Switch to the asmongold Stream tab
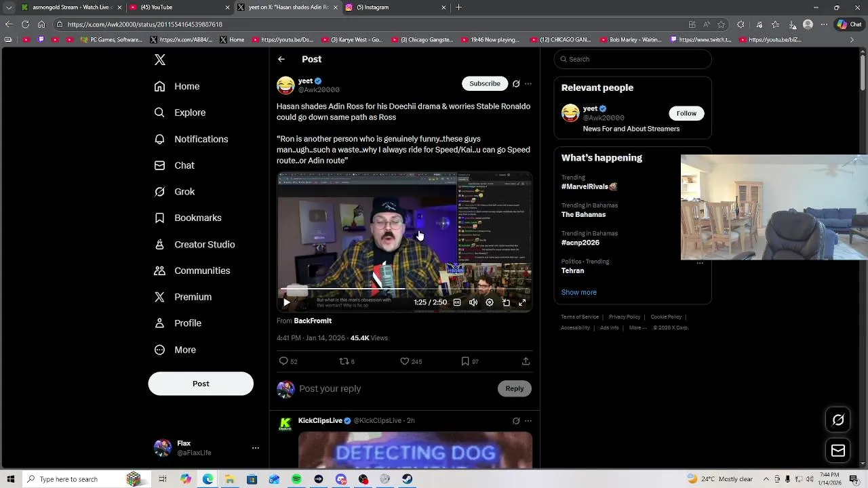 (x=72, y=7)
